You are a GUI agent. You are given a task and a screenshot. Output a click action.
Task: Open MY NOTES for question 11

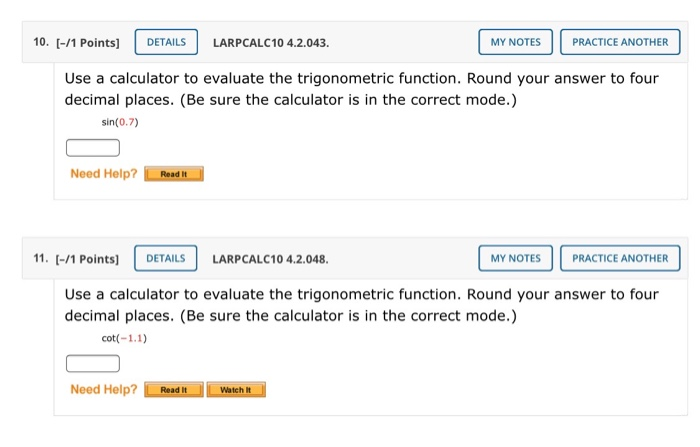pyautogui.click(x=515, y=258)
